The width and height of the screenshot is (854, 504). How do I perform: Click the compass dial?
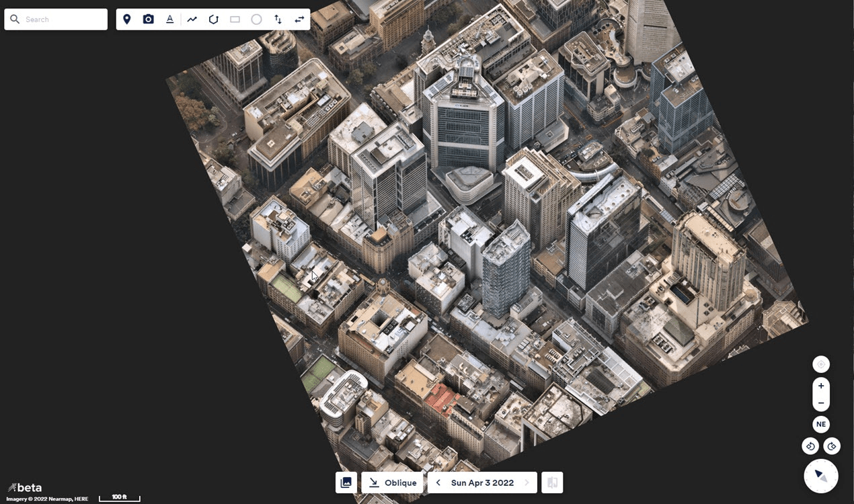click(821, 476)
